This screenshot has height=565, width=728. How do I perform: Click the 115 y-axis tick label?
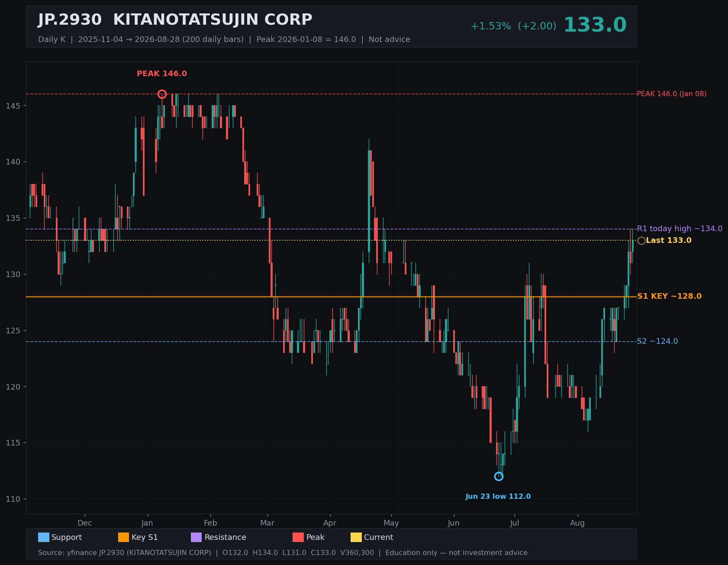pyautogui.click(x=13, y=443)
